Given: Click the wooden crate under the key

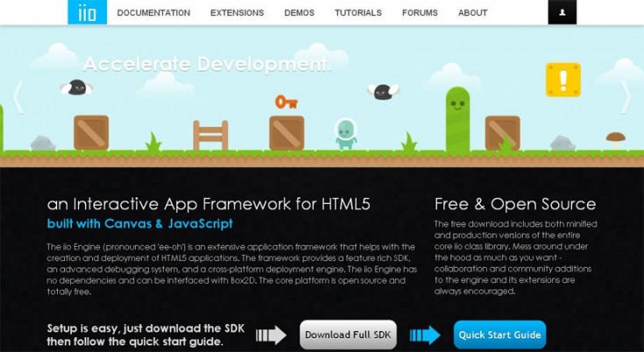Looking at the screenshot, I should (287, 133).
